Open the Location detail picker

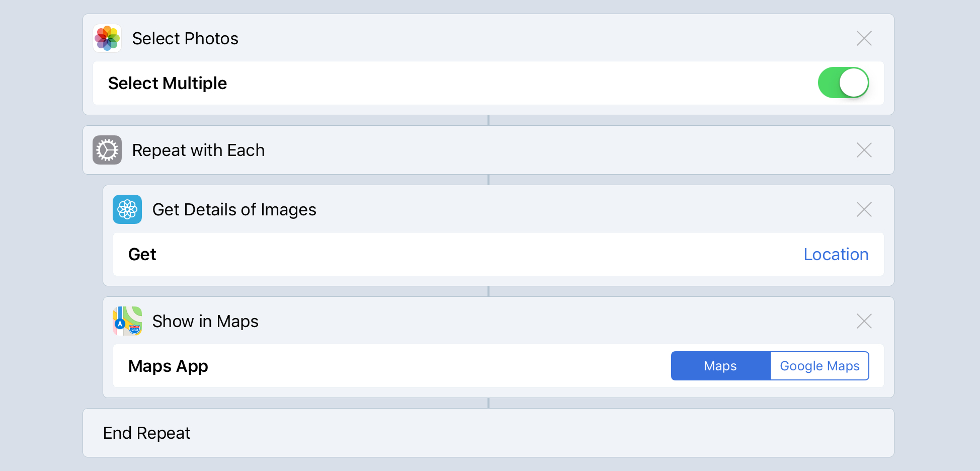pyautogui.click(x=836, y=254)
